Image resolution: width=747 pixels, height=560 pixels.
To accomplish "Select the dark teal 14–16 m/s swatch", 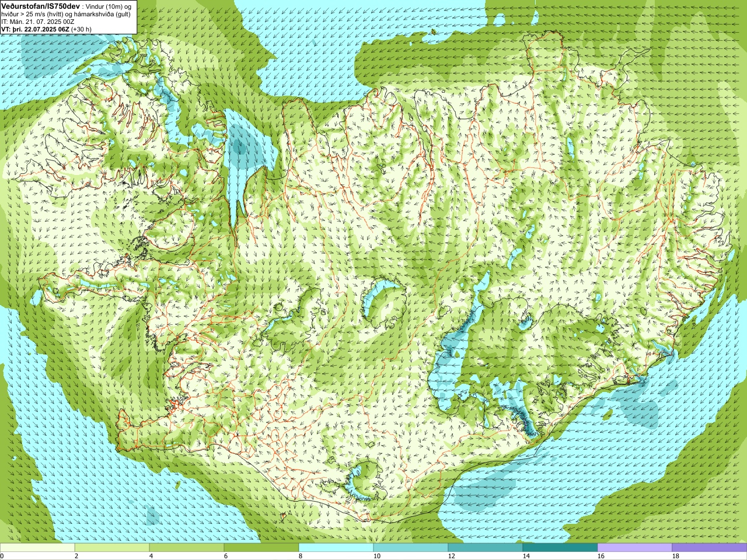I will pyautogui.click(x=560, y=548).
